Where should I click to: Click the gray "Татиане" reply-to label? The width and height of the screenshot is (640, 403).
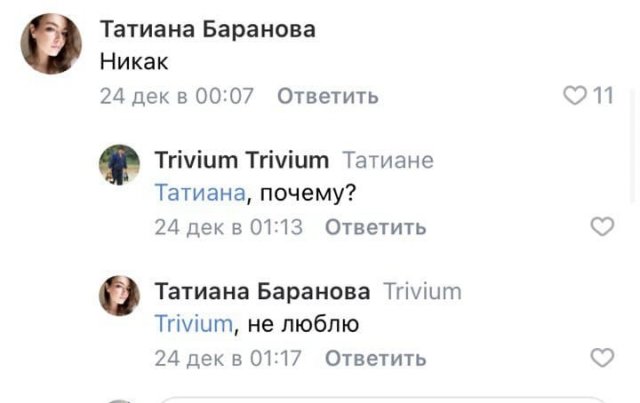pos(388,160)
